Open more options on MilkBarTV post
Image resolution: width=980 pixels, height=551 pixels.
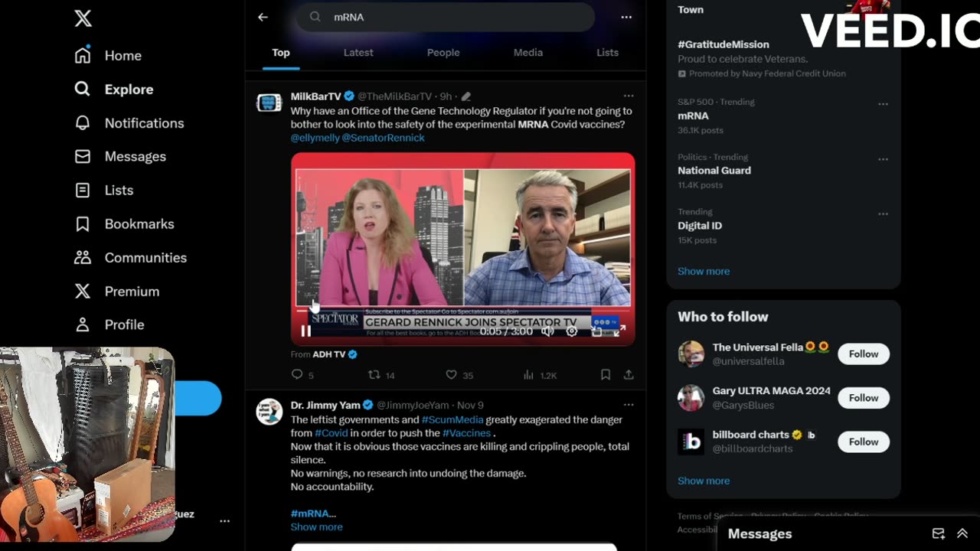(x=629, y=96)
